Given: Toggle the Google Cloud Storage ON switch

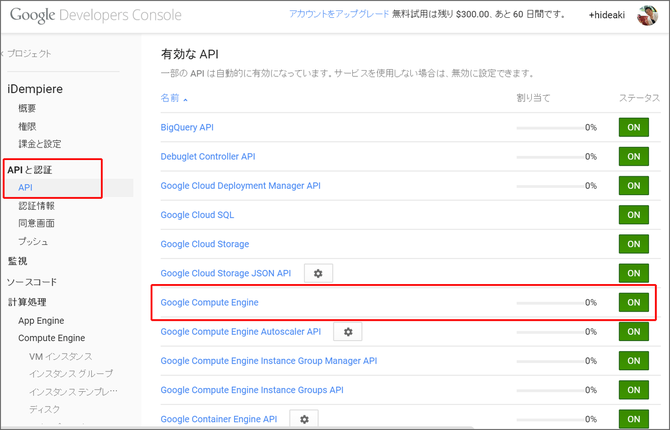Looking at the screenshot, I should coord(634,244).
